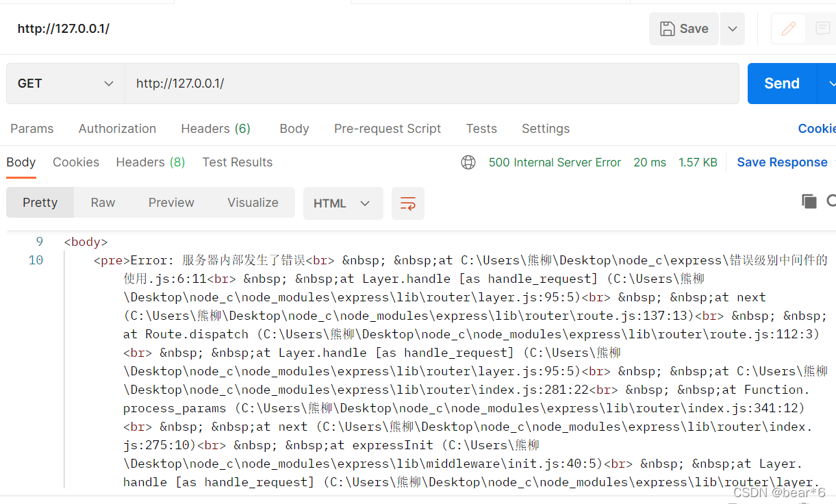
Task: Select the Visualize view
Action: click(x=253, y=203)
